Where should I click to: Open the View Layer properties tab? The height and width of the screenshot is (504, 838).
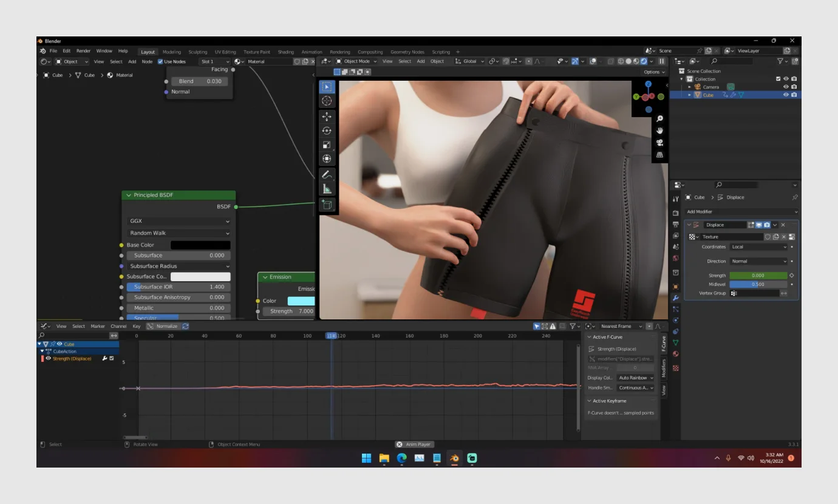pos(675,236)
